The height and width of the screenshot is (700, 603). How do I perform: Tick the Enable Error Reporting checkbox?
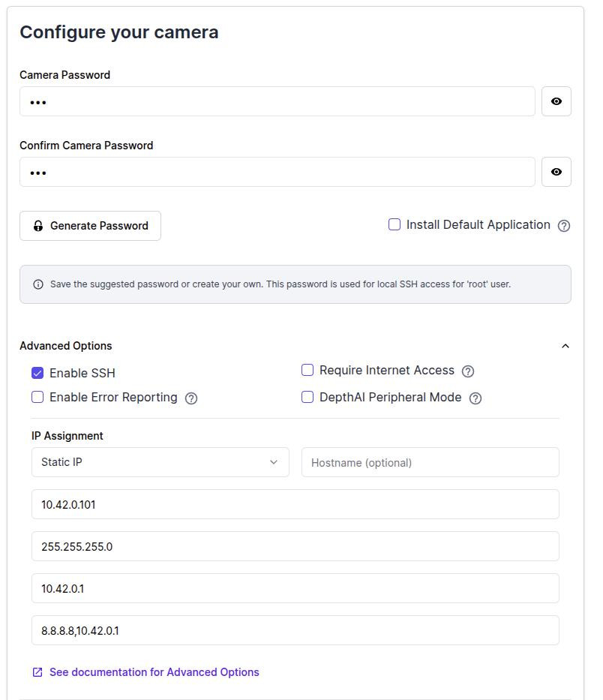coord(37,397)
